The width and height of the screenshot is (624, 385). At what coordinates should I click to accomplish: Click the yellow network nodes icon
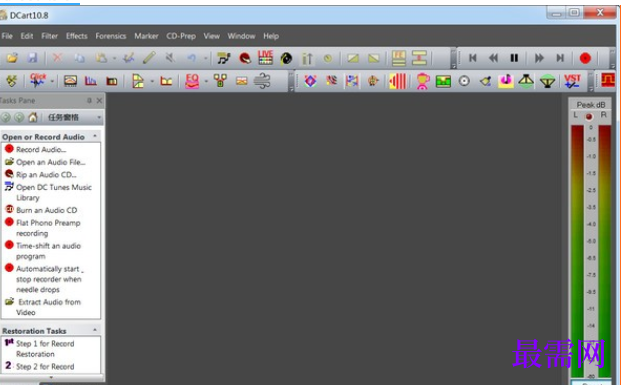click(x=220, y=81)
